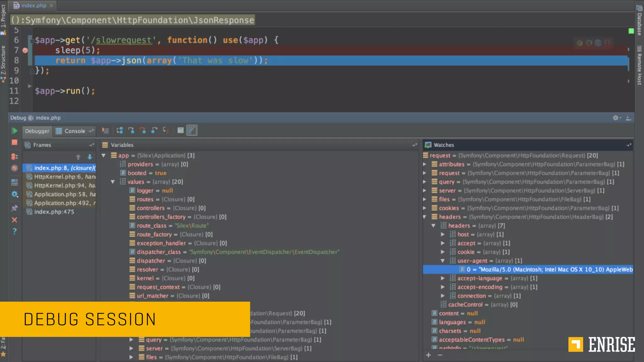644x362 pixels.
Task: Expand the accept-language array node
Action: [x=443, y=278]
